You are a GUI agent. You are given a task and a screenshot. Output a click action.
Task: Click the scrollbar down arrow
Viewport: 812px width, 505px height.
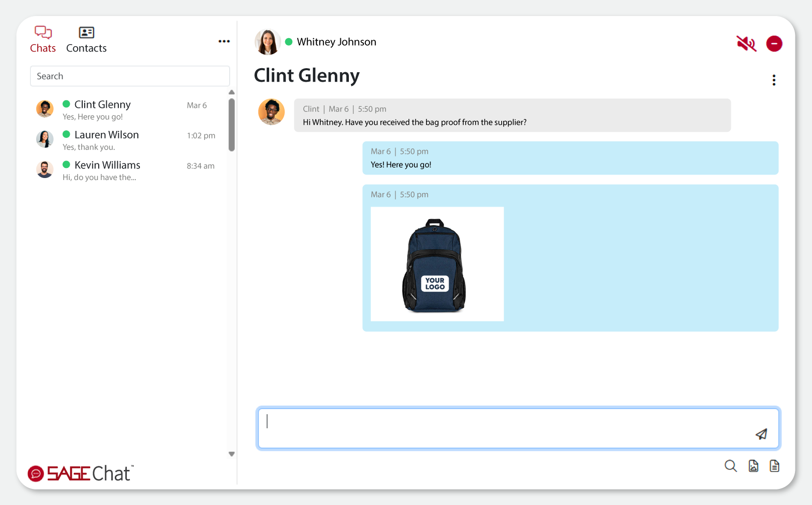232,453
